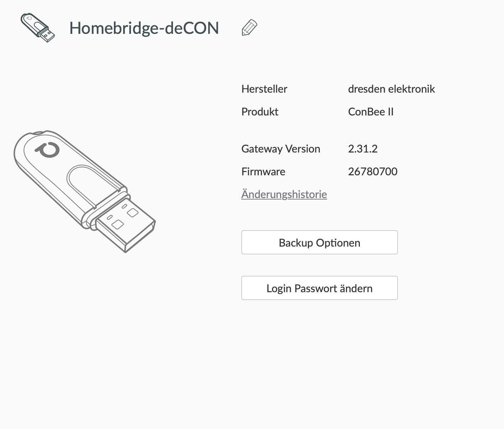This screenshot has height=429, width=504.
Task: Select the dresden elektronik manufacturer value
Action: (391, 89)
